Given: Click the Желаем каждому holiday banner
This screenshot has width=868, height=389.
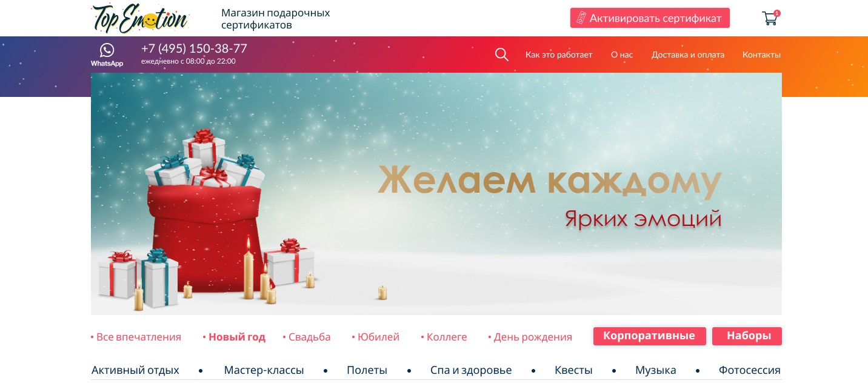Looking at the screenshot, I should click(436, 194).
